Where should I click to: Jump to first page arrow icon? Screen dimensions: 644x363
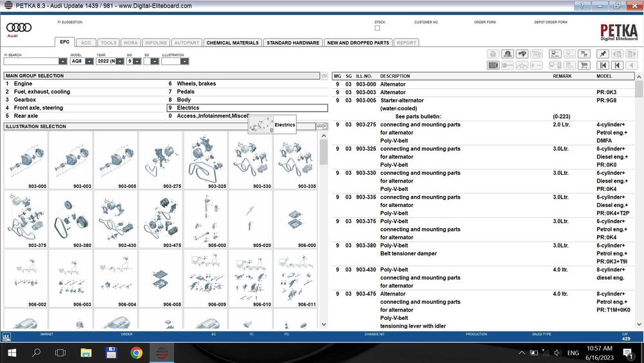(603, 65)
